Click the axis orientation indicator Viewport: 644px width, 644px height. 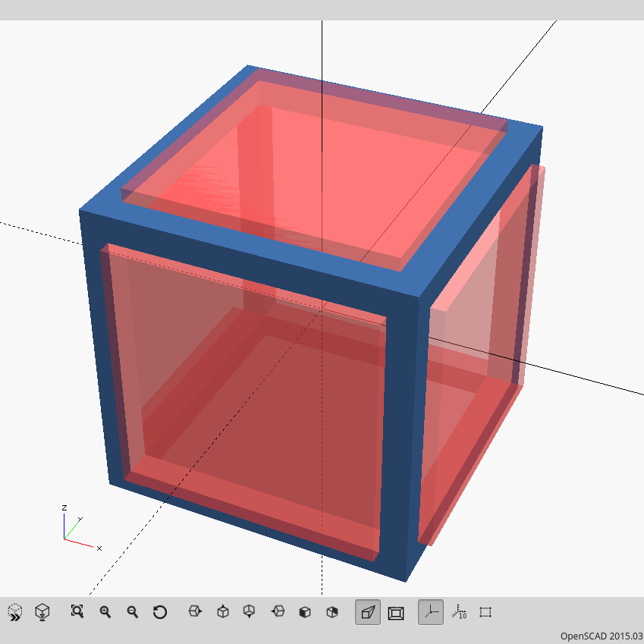tap(72, 527)
